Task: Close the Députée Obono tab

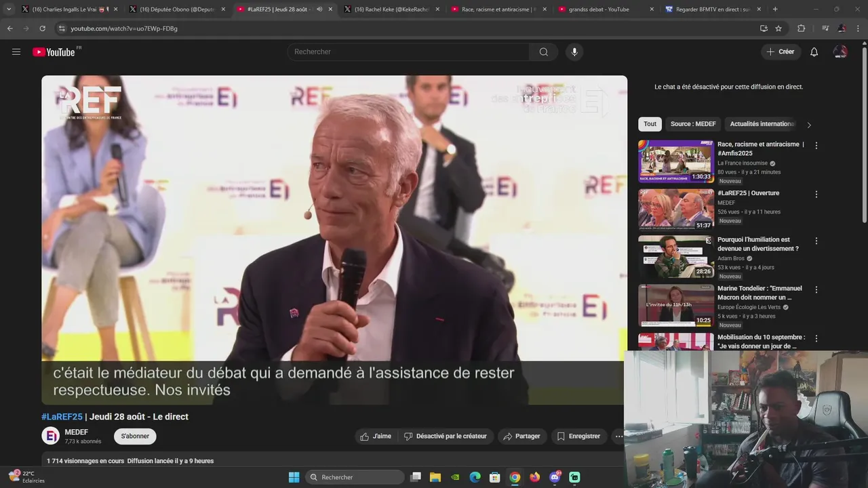Action: click(223, 9)
